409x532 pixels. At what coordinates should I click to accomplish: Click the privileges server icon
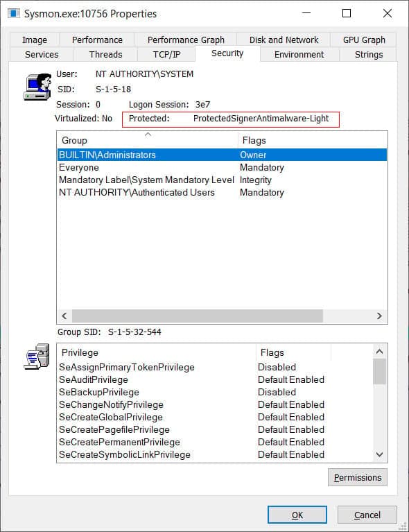(37, 357)
